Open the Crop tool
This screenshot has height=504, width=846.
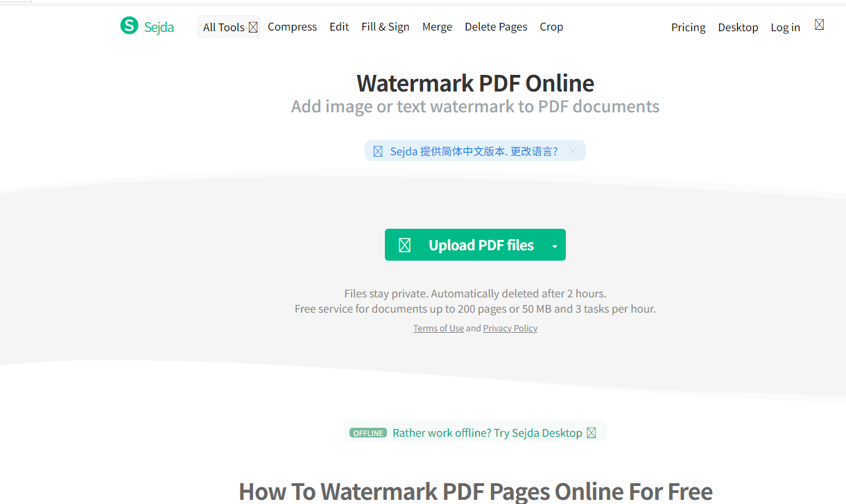point(551,26)
